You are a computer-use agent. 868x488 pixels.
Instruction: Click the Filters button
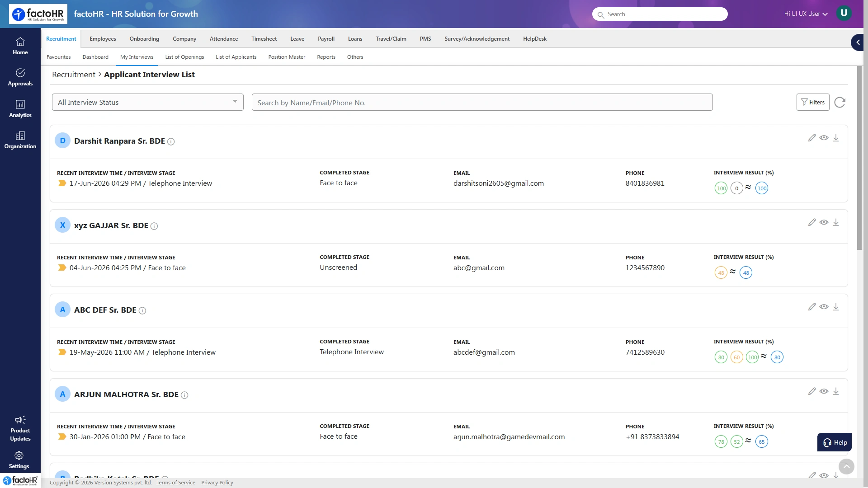click(813, 102)
